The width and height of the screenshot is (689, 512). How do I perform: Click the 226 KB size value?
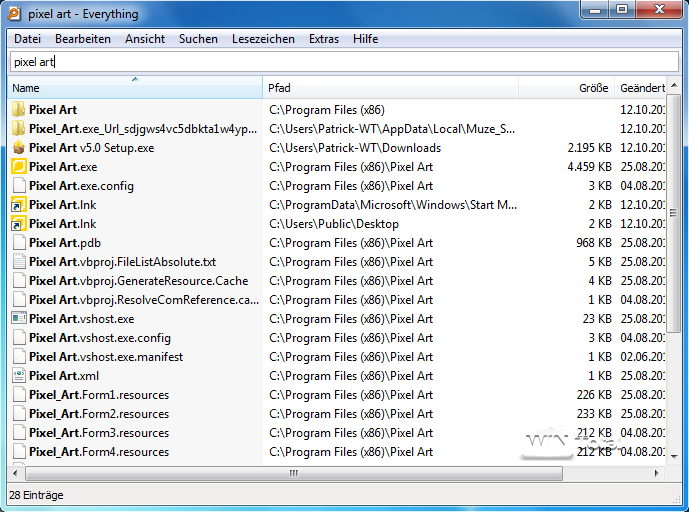[594, 395]
